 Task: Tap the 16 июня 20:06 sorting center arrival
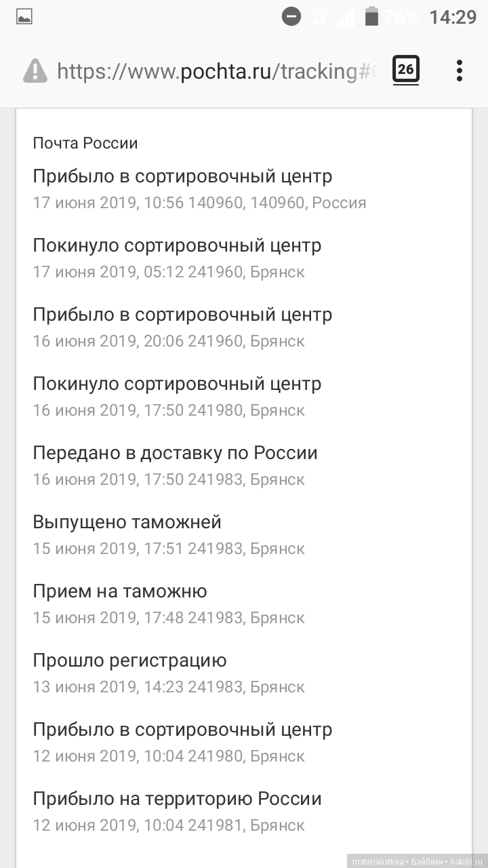point(182,315)
